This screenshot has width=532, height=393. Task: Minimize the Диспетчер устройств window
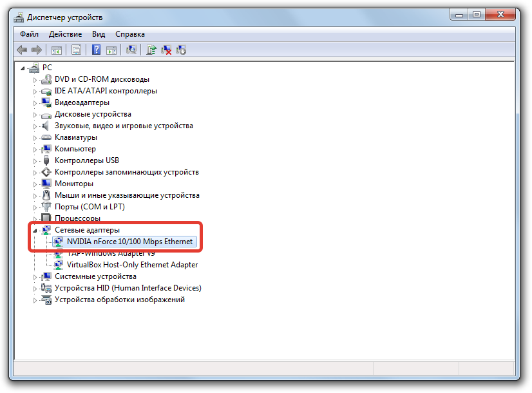(459, 15)
